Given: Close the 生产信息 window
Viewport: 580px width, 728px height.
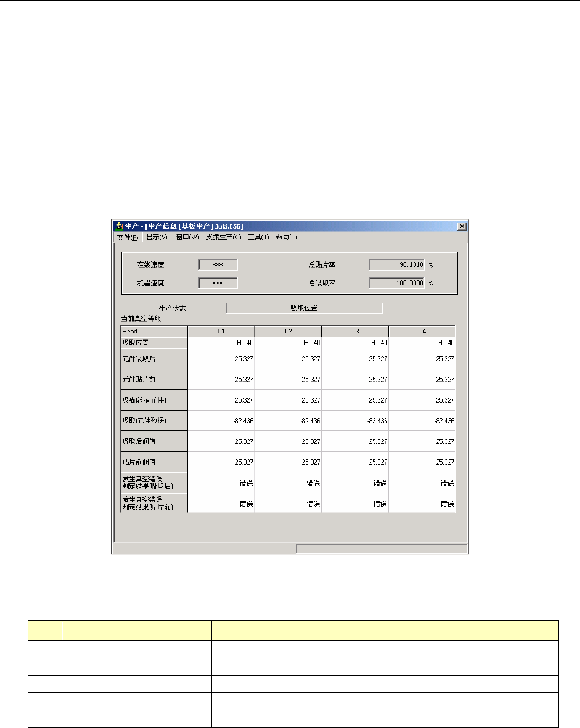Looking at the screenshot, I should coord(462,226).
